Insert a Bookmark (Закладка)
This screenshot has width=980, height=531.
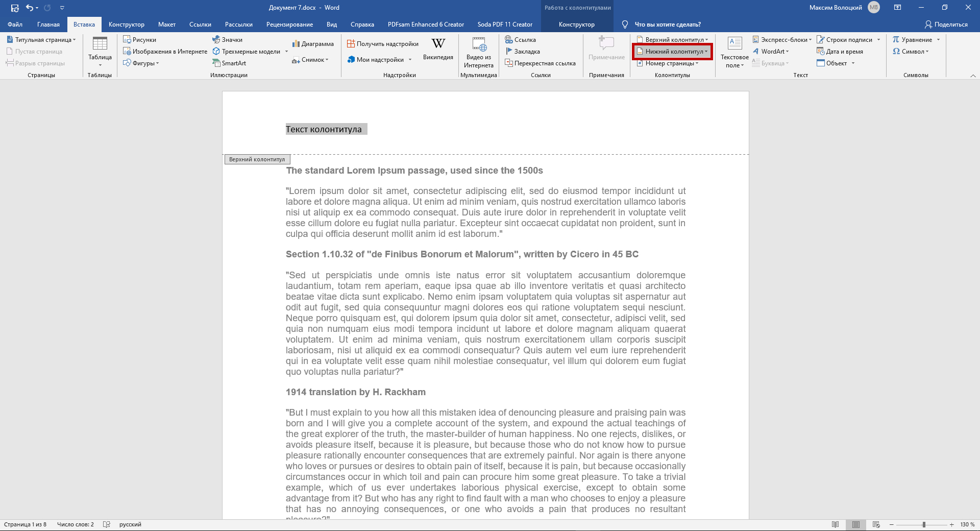522,51
